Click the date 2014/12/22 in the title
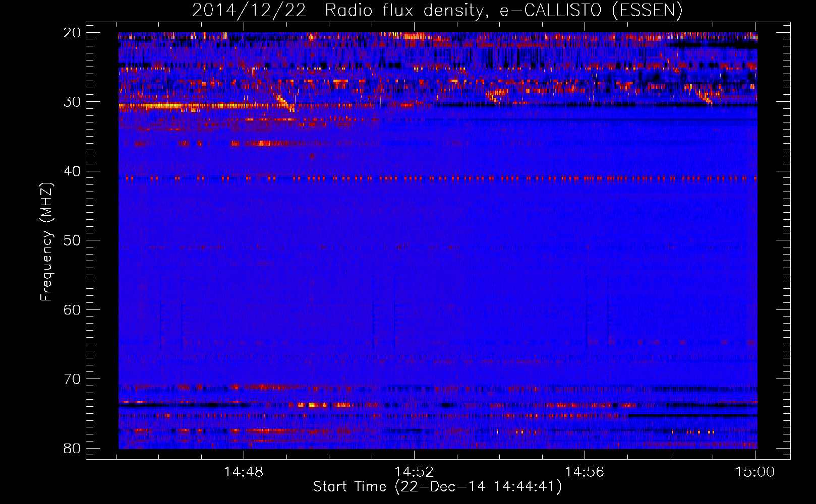The image size is (816, 504). tap(249, 11)
